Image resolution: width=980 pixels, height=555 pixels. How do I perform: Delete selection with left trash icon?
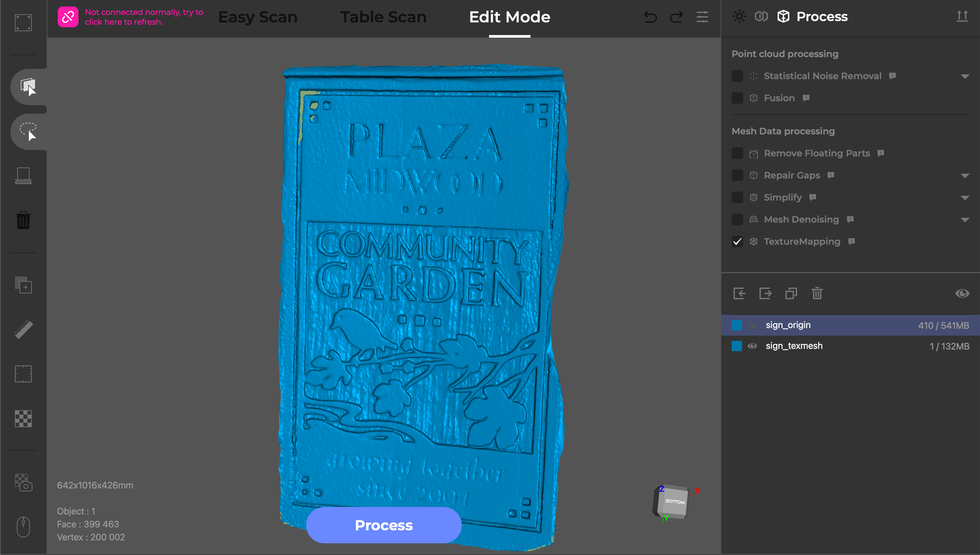pos(23,220)
